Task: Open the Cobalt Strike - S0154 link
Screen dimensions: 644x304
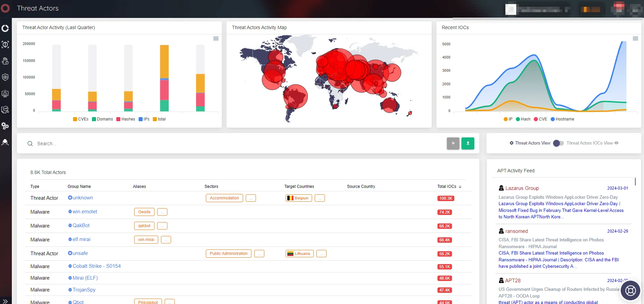Action: tap(97, 266)
